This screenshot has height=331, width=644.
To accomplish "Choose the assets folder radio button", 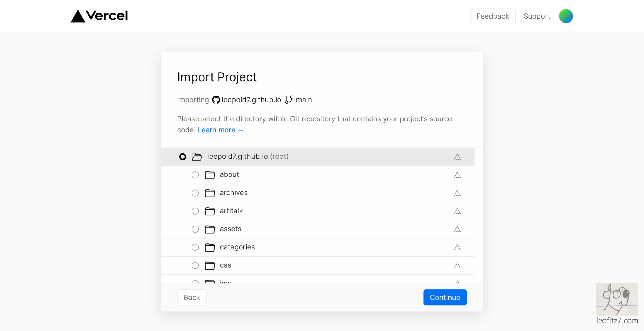I will pos(195,229).
